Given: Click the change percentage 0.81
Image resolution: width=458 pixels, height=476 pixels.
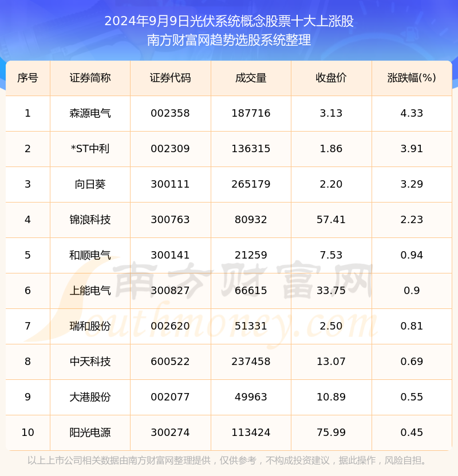Looking at the screenshot, I should [412, 326].
